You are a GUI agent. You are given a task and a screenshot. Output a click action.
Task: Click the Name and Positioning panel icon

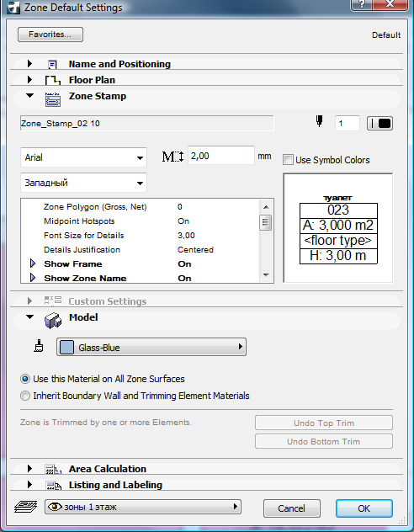click(52, 64)
